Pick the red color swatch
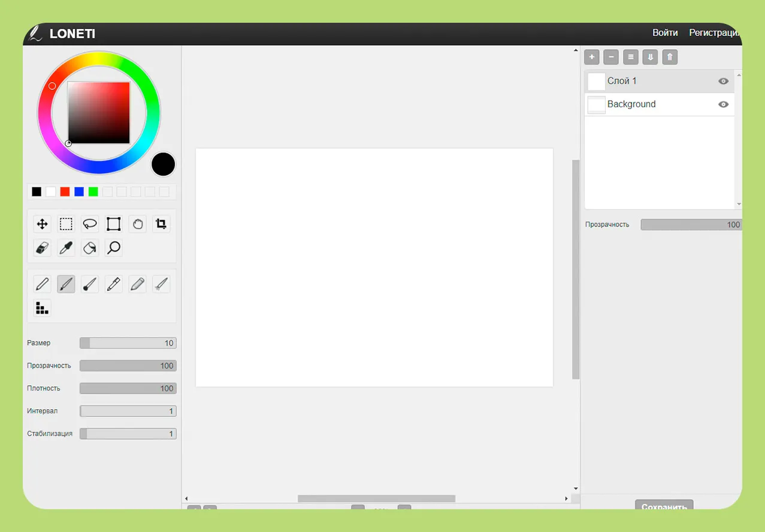765x532 pixels. pyautogui.click(x=65, y=192)
